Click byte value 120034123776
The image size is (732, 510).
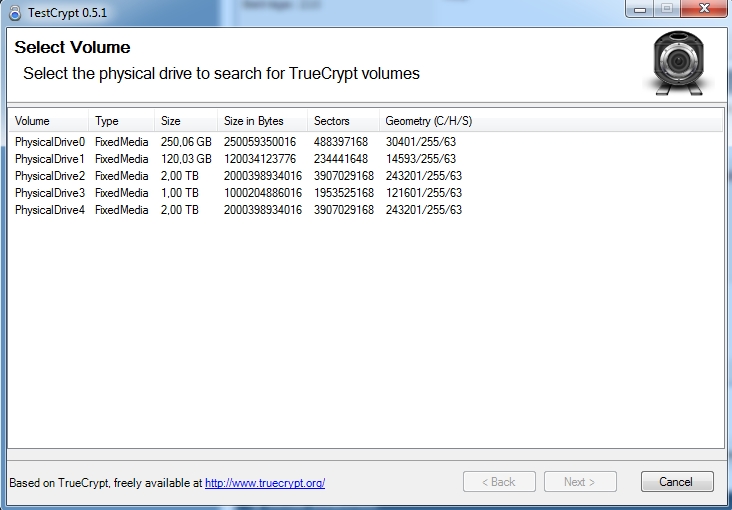coord(260,159)
